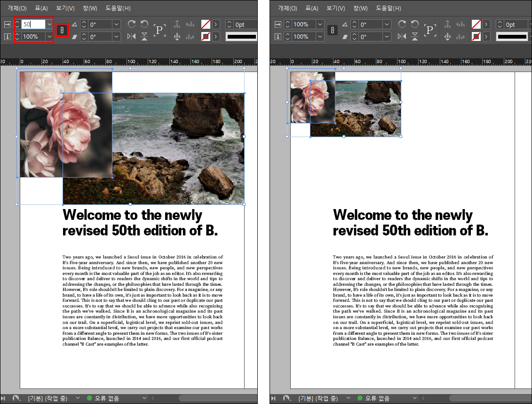The image size is (532, 404).
Task: Expand fill swatch options arrow, left window
Action: (x=216, y=24)
